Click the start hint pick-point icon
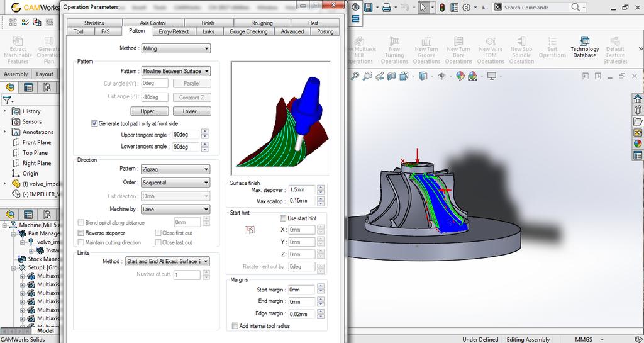 250,230
